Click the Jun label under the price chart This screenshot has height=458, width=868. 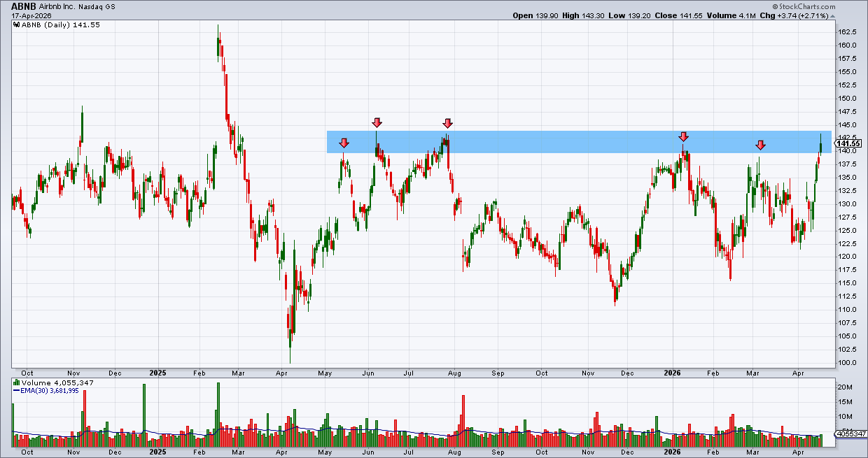(368, 373)
